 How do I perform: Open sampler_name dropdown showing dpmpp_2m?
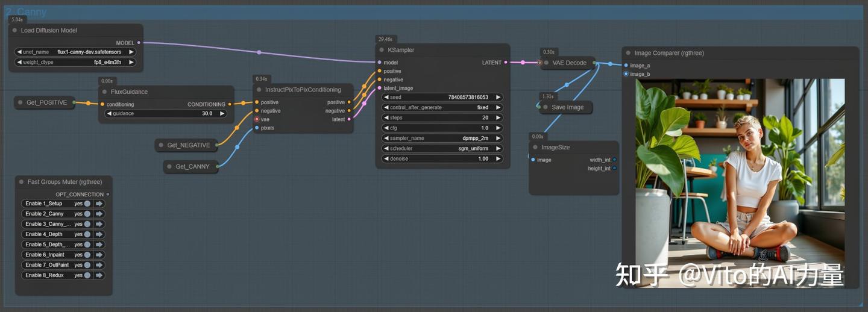(442, 138)
